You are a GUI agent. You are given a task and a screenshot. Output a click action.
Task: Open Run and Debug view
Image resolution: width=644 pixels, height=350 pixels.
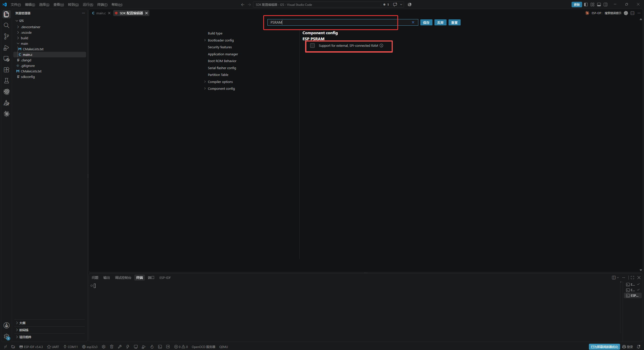[7, 48]
